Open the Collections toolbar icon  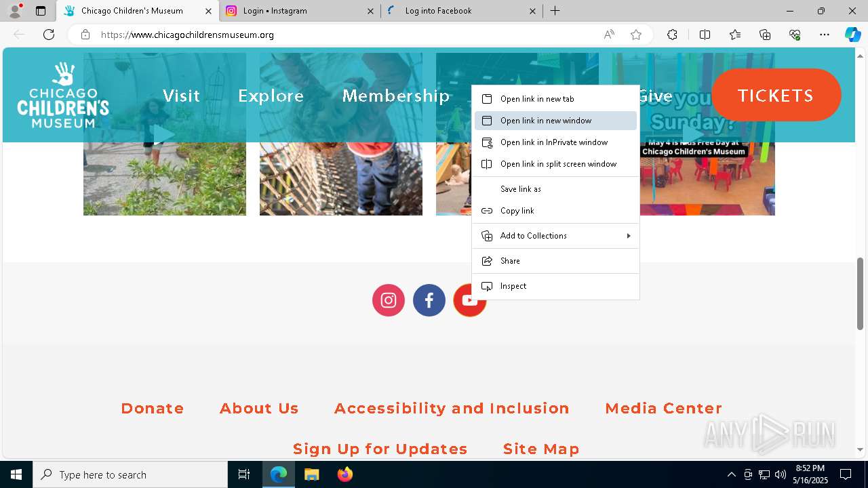tap(765, 35)
